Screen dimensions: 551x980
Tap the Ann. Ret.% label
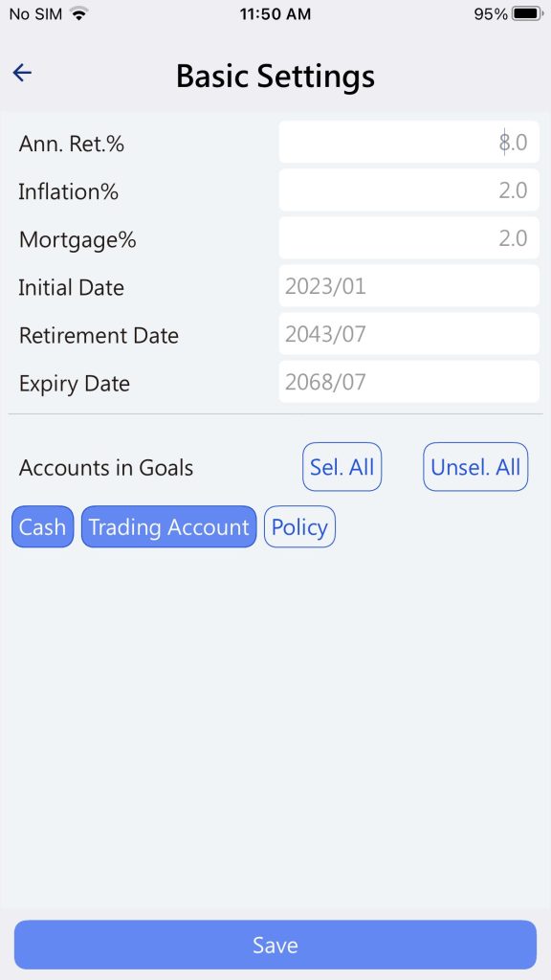coord(72,144)
